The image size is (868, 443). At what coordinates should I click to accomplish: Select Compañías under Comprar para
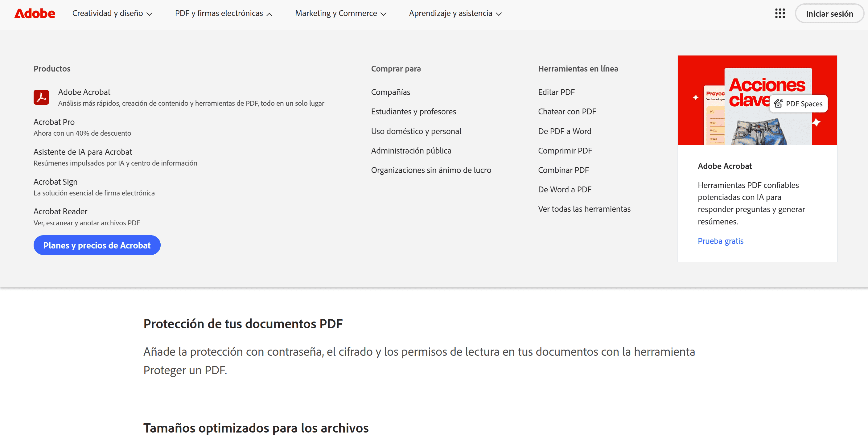click(391, 92)
